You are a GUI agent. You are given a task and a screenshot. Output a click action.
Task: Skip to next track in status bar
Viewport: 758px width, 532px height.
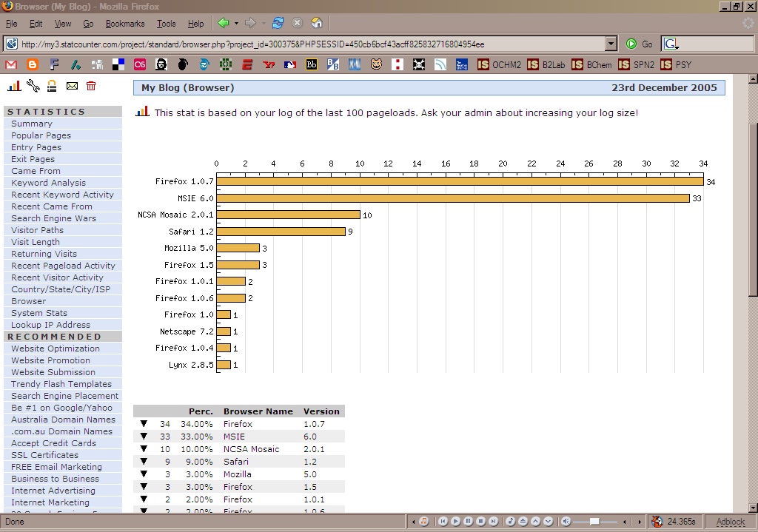tap(493, 522)
